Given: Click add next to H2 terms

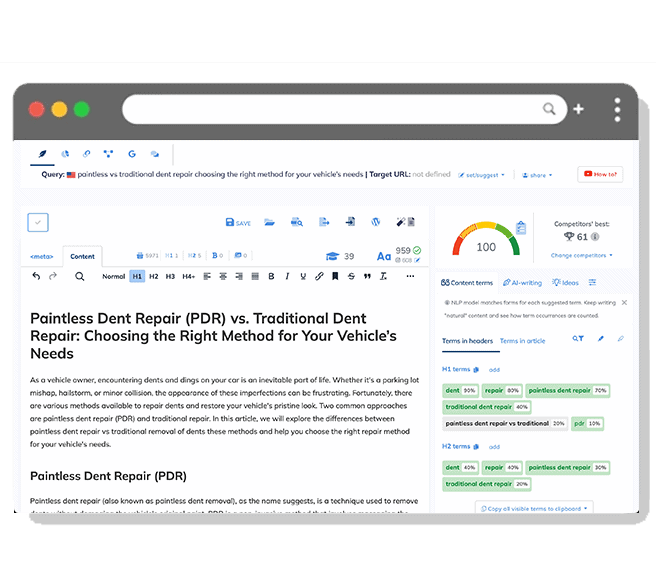Looking at the screenshot, I should click(x=494, y=447).
